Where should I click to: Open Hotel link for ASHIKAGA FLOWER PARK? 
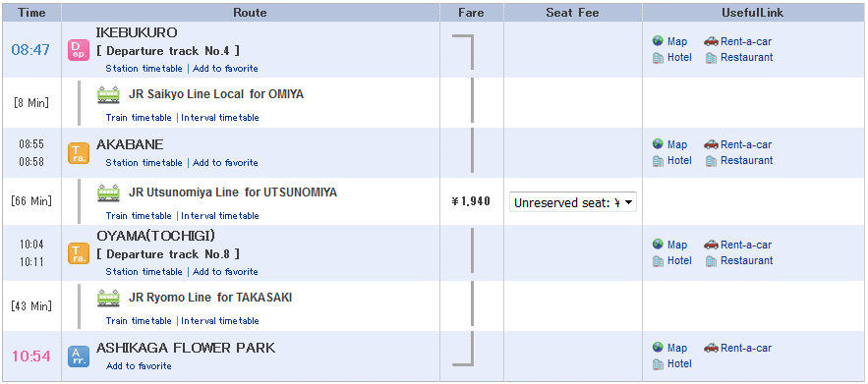coord(679,363)
